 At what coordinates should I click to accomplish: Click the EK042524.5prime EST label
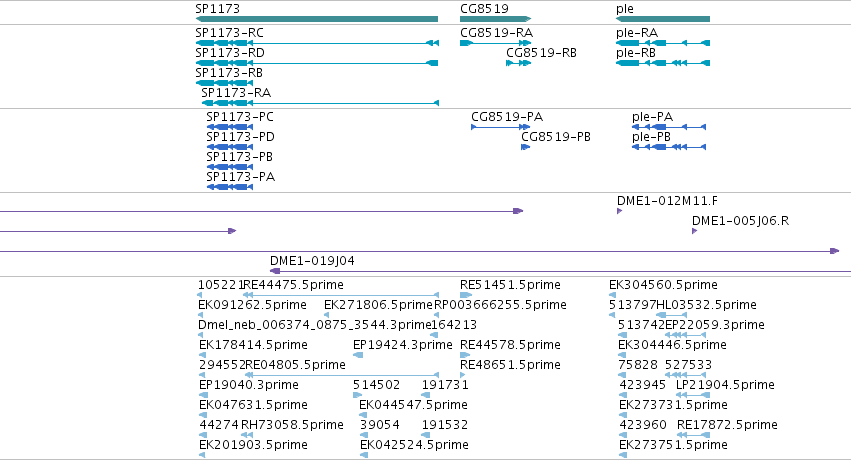pyautogui.click(x=415, y=445)
